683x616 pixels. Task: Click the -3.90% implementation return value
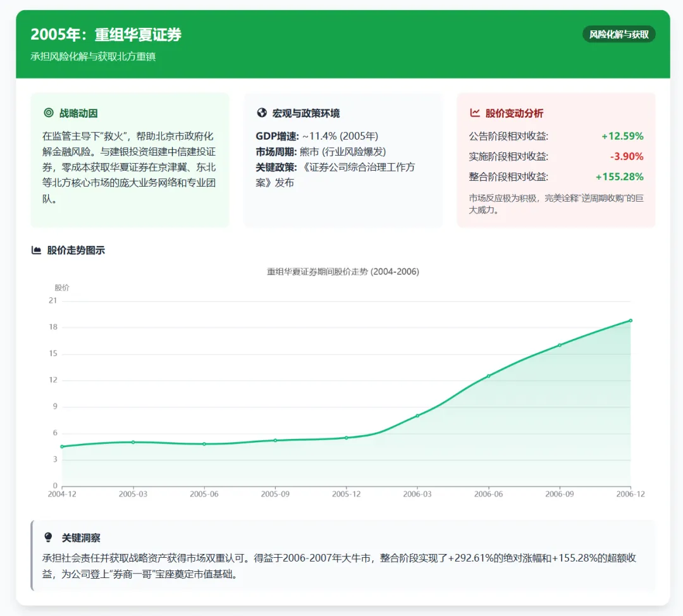click(627, 156)
